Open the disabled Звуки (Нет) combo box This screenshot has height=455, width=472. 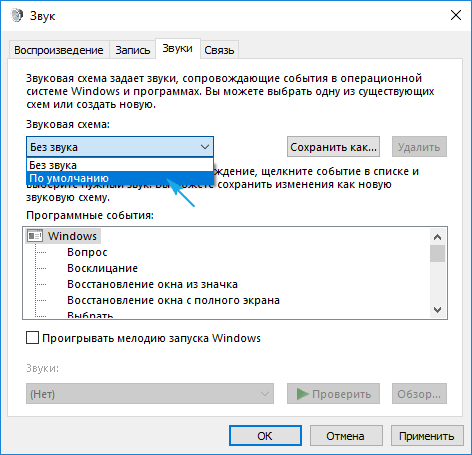pyautogui.click(x=150, y=394)
